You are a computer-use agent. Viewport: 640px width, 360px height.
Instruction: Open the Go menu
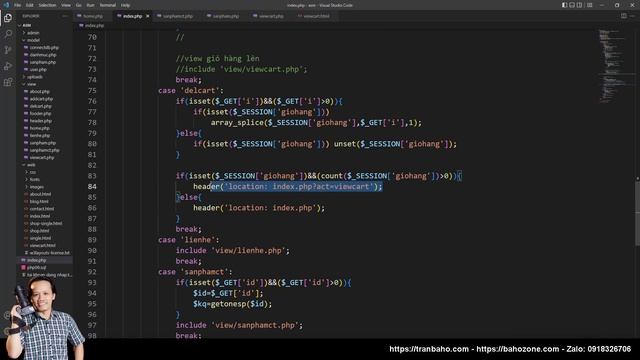coord(78,5)
